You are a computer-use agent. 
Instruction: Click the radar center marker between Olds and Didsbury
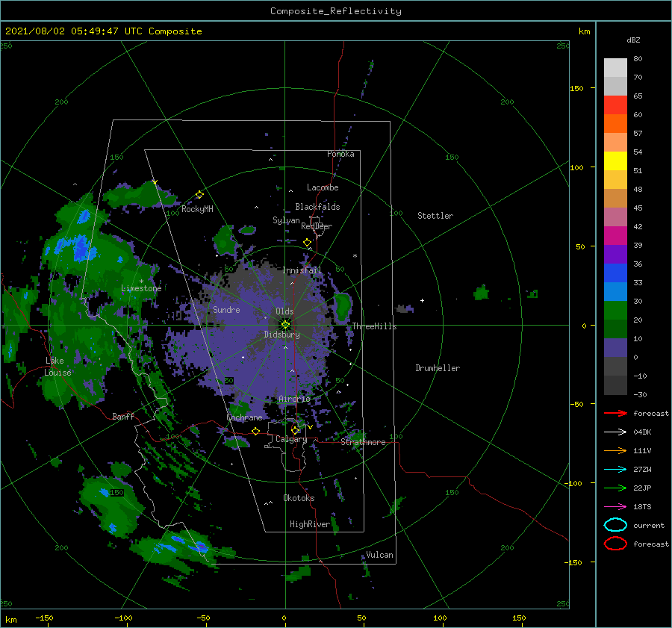[x=285, y=325]
